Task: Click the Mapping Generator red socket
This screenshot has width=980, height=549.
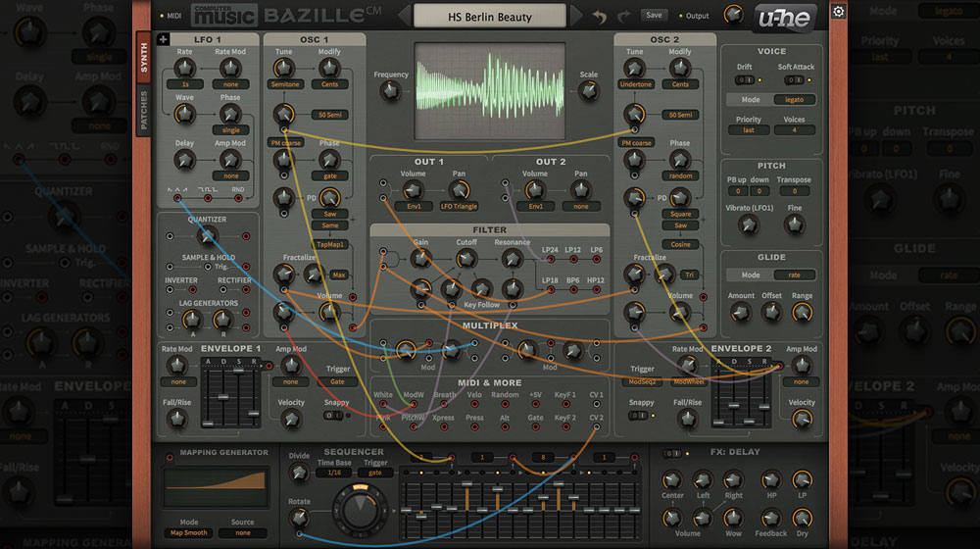Action: [170, 458]
